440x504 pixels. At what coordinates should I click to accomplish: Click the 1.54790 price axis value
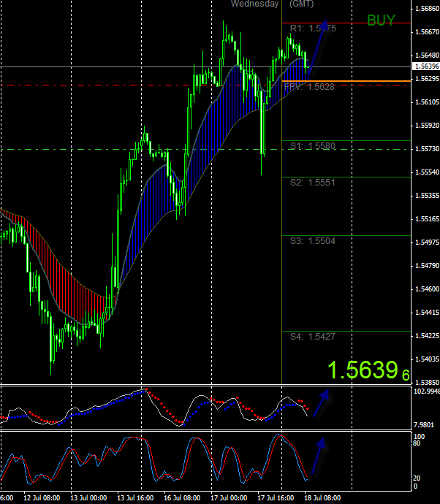pyautogui.click(x=427, y=266)
